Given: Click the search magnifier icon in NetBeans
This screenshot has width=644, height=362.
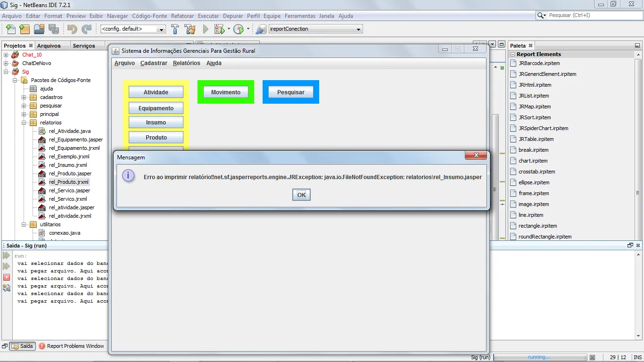Looking at the screenshot, I should click(541, 16).
